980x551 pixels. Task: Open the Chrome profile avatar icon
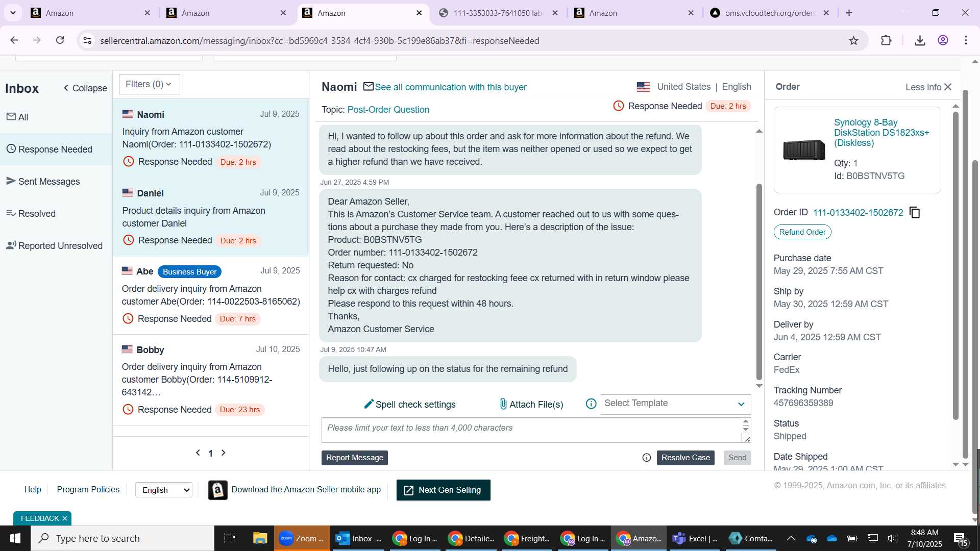943,40
